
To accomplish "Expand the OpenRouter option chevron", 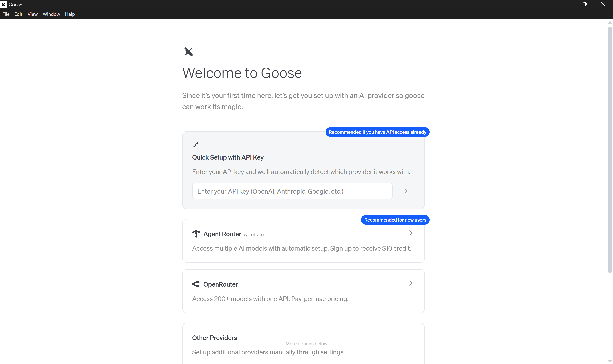I will (411, 283).
